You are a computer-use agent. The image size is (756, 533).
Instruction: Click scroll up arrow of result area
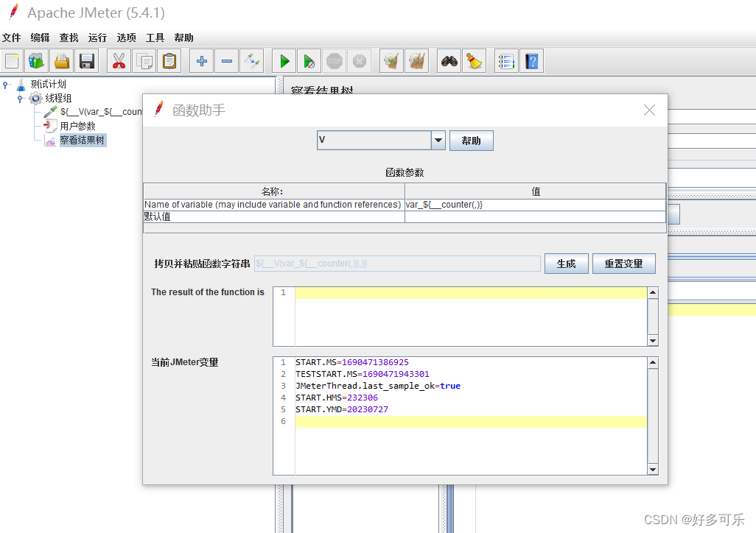653,292
